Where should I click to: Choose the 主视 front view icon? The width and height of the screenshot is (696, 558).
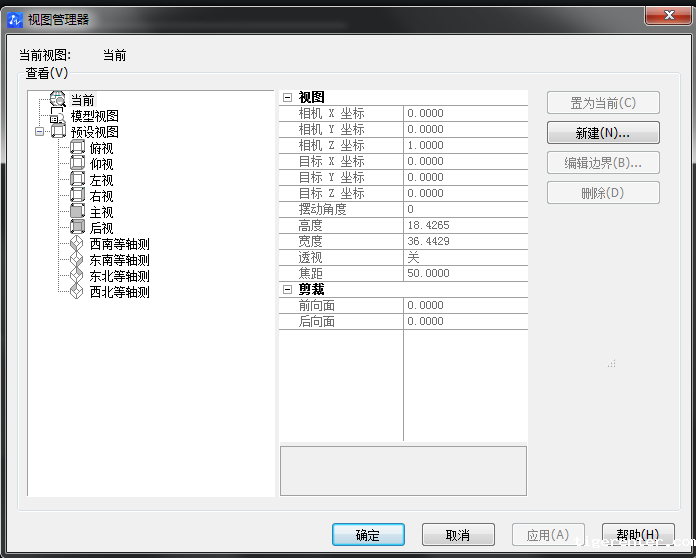[x=78, y=212]
